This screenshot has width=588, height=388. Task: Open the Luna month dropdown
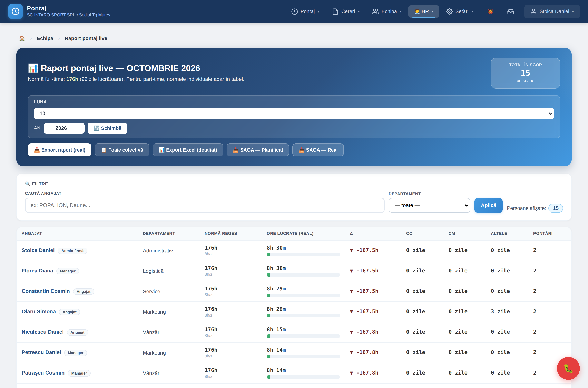pos(294,114)
